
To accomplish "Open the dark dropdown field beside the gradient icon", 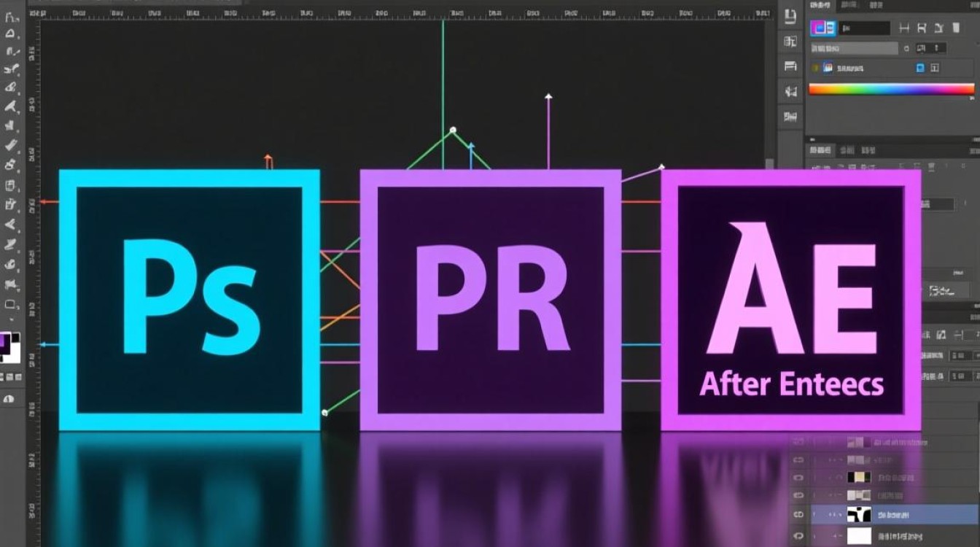I will (865, 28).
